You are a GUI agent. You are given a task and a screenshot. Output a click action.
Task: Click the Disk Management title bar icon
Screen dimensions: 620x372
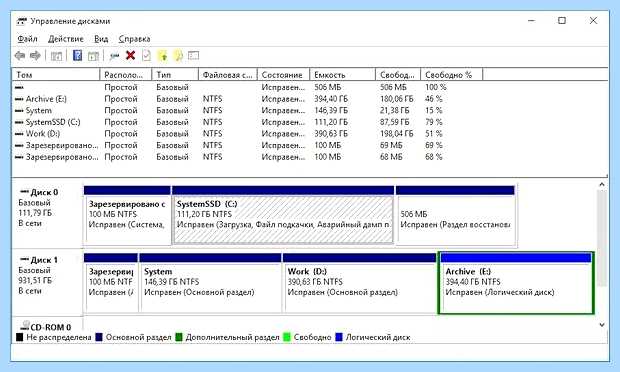(x=22, y=21)
